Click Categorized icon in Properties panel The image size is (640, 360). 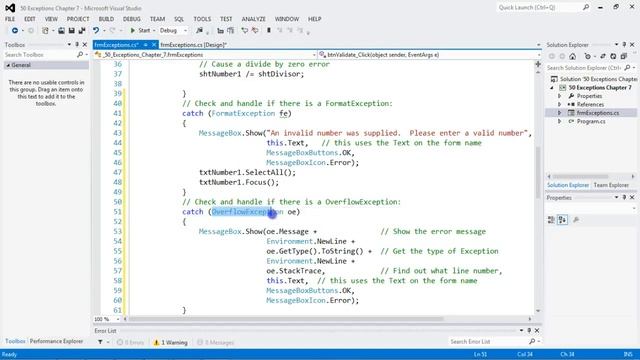[551, 220]
